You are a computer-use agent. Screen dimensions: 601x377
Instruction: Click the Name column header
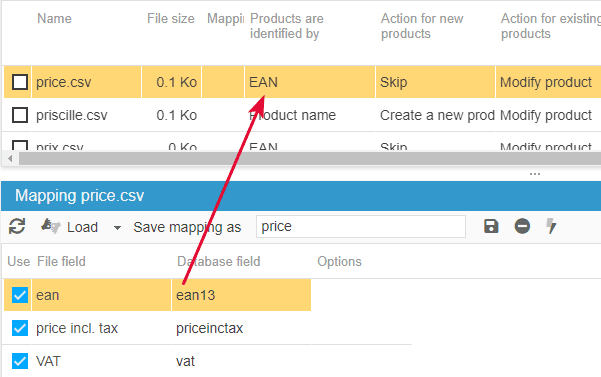point(54,18)
